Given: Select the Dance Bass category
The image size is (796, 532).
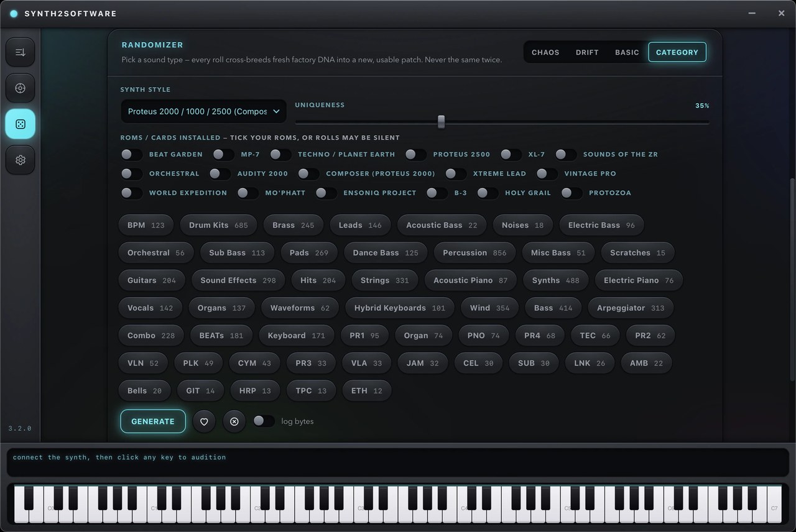Looking at the screenshot, I should [x=386, y=253].
